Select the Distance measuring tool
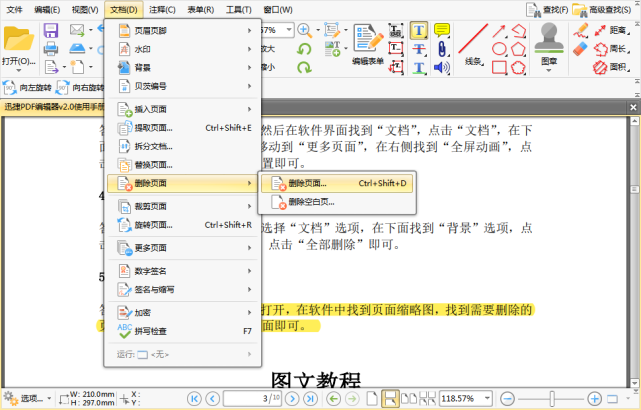641x410 pixels. [611, 30]
